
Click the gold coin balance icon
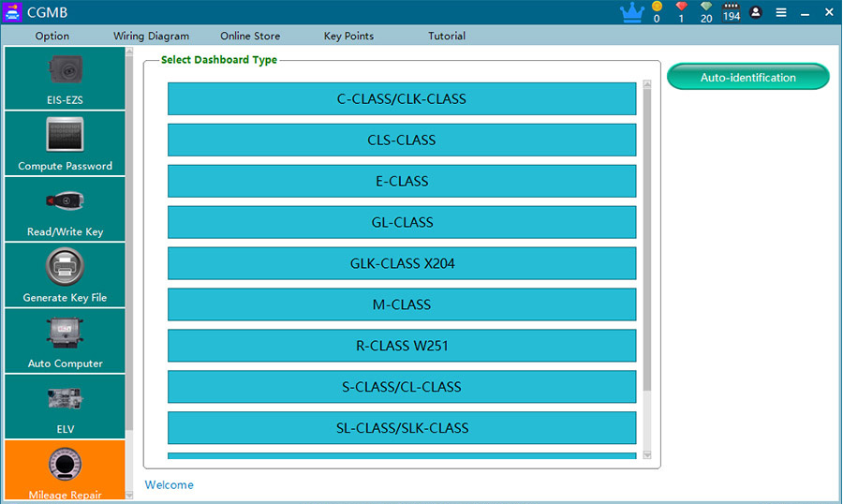click(657, 7)
